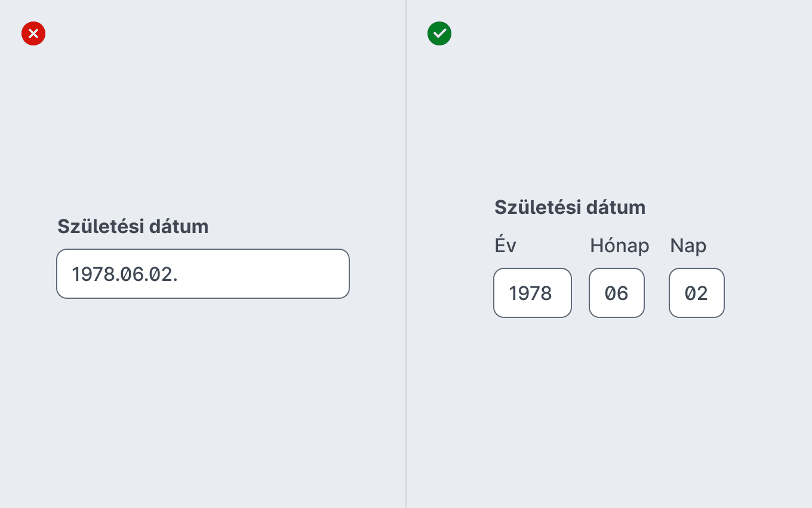Viewport: 812px width, 508px height.
Task: Click the green checkmark icon
Action: pyautogui.click(x=439, y=33)
